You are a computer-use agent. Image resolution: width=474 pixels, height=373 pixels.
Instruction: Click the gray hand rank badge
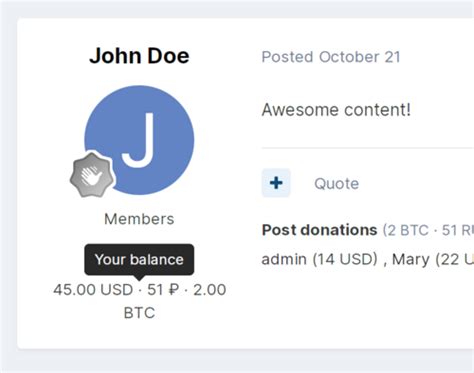tap(92, 175)
